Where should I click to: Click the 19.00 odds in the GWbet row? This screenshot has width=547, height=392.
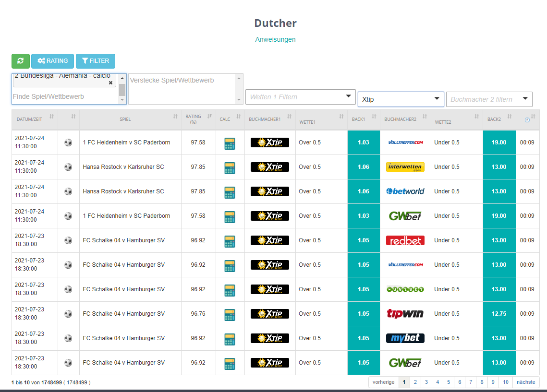499,216
